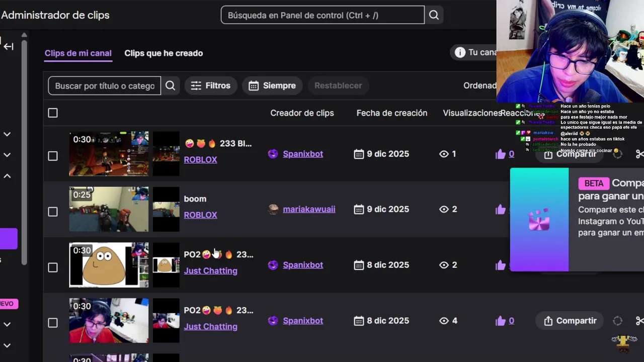Open the boom clip thumbnail
This screenshot has width=644, height=362.
(x=109, y=209)
